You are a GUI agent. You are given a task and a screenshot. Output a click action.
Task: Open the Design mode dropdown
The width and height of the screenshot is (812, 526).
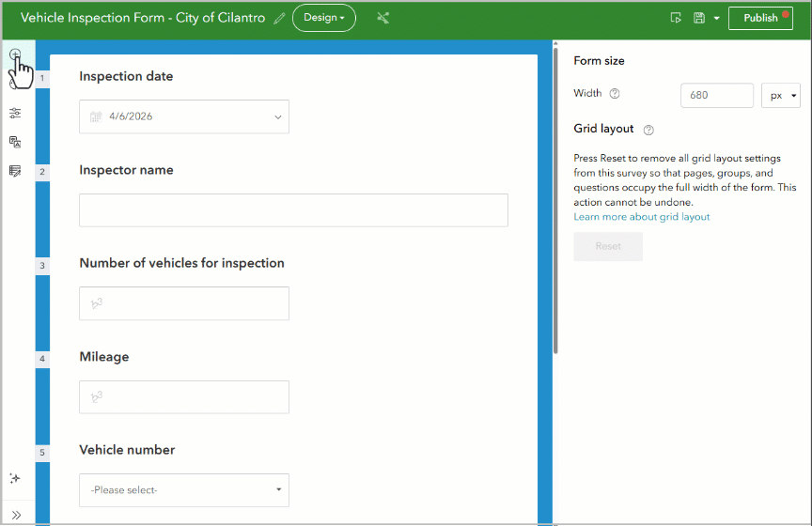point(324,18)
